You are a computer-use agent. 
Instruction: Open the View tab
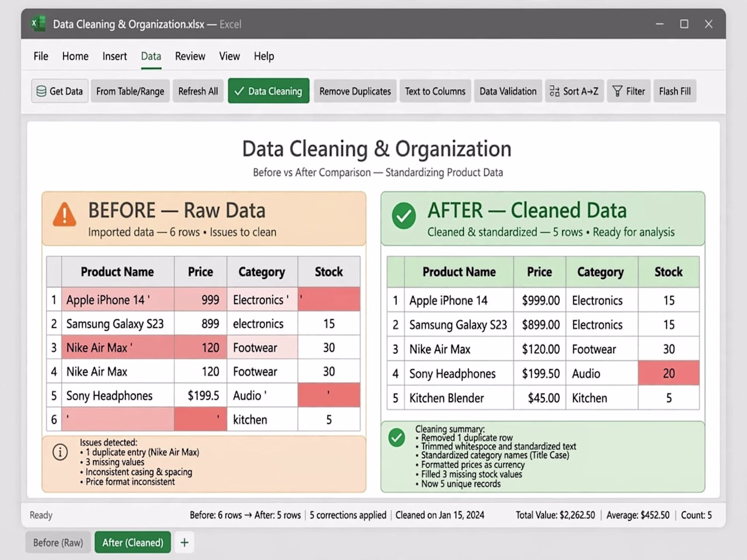[230, 56]
